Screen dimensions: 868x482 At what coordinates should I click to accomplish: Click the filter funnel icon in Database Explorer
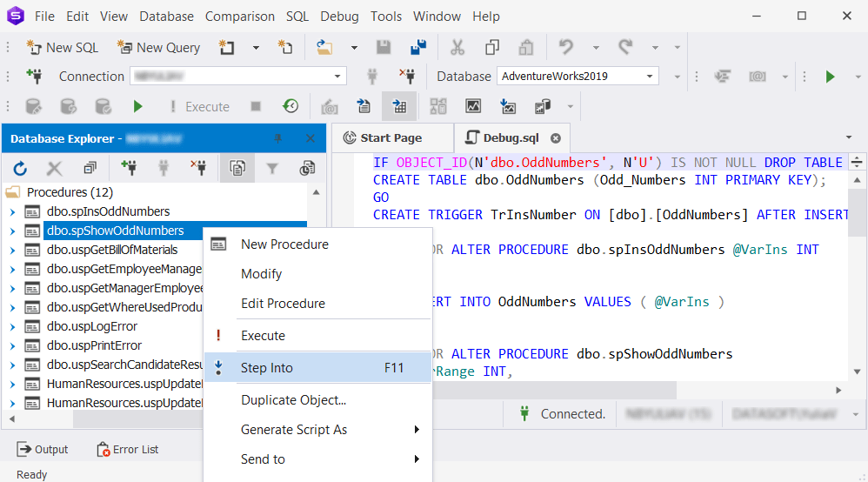pyautogui.click(x=272, y=169)
